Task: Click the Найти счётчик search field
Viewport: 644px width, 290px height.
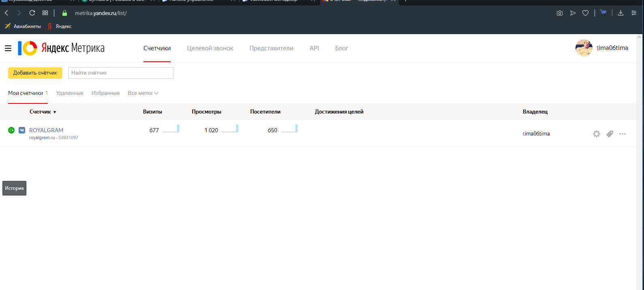Action: (x=120, y=73)
